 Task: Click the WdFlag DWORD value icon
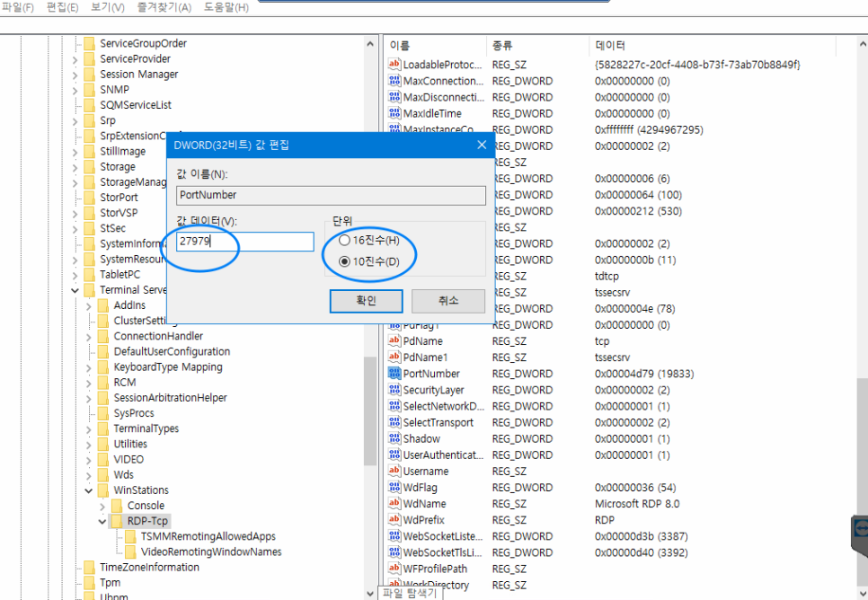[394, 487]
